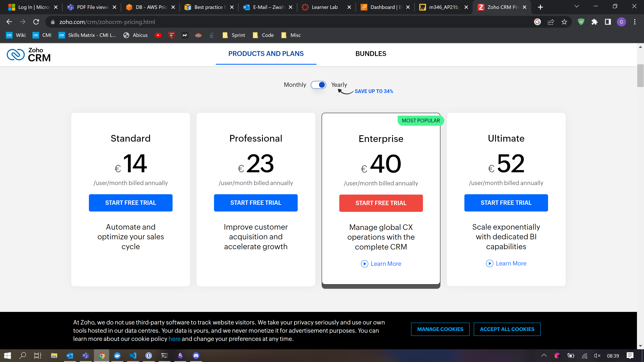Open the YouTube bookmark icon

(158, 35)
